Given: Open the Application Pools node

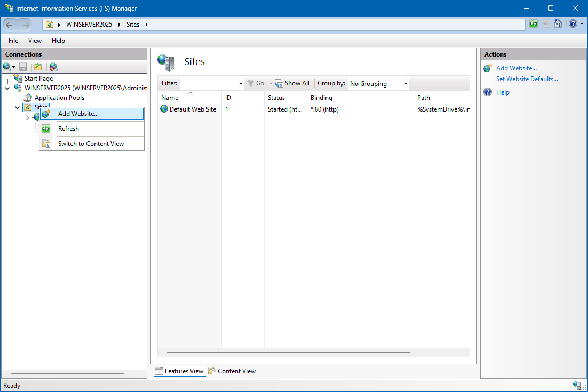Looking at the screenshot, I should coord(59,98).
